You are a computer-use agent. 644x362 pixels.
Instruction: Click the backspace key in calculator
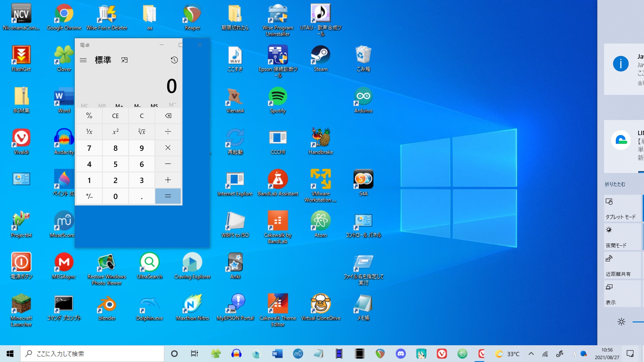pyautogui.click(x=168, y=116)
